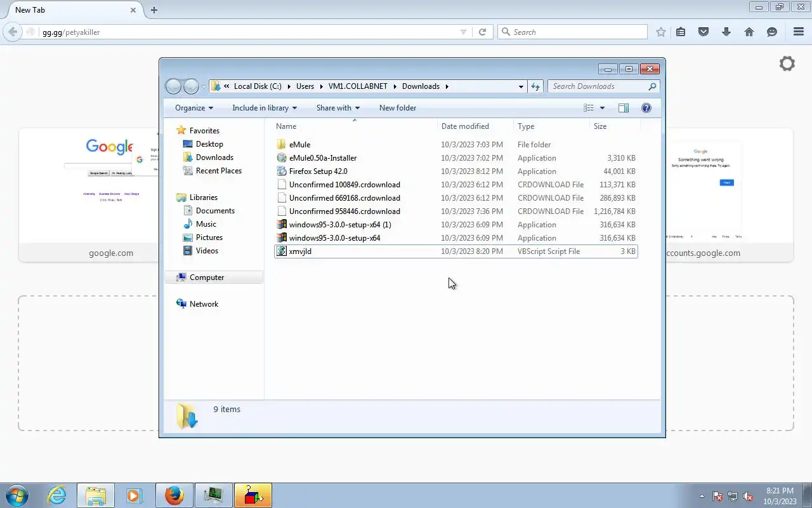
Task: Click the Firefox Search box
Action: click(x=572, y=32)
